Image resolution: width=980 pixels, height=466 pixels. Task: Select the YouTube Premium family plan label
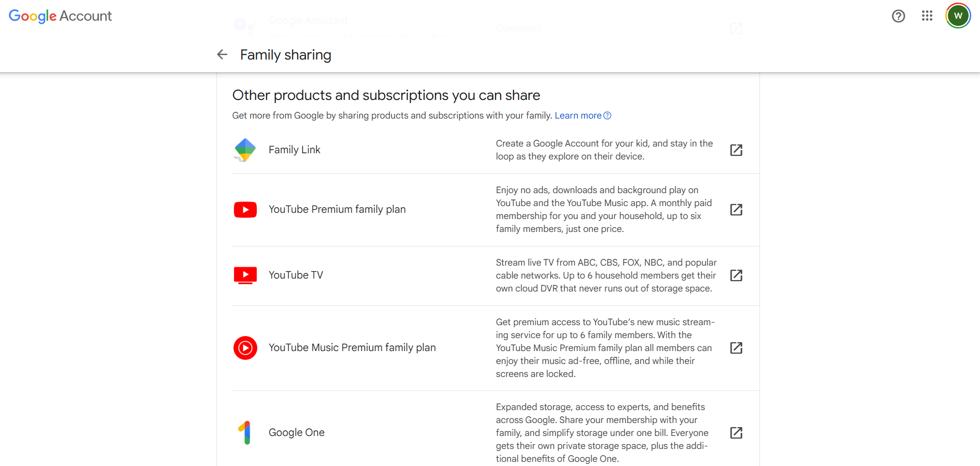point(337,210)
